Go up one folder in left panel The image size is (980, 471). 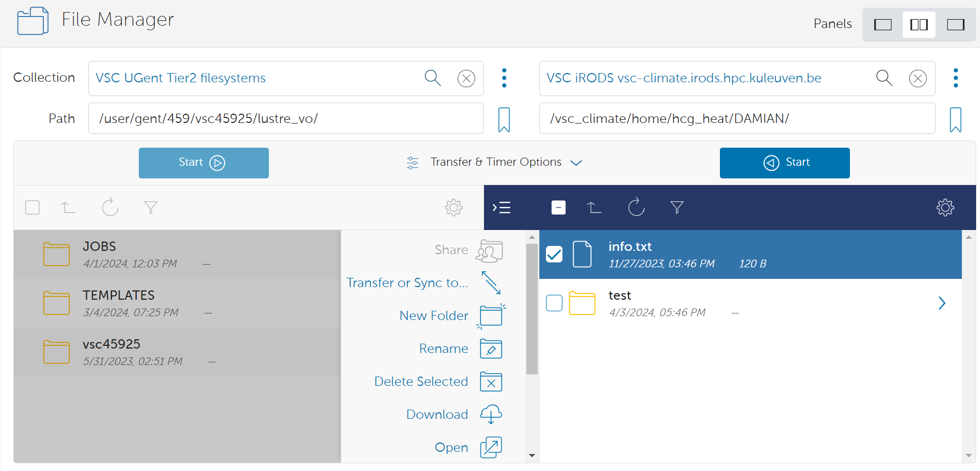pyautogui.click(x=68, y=208)
